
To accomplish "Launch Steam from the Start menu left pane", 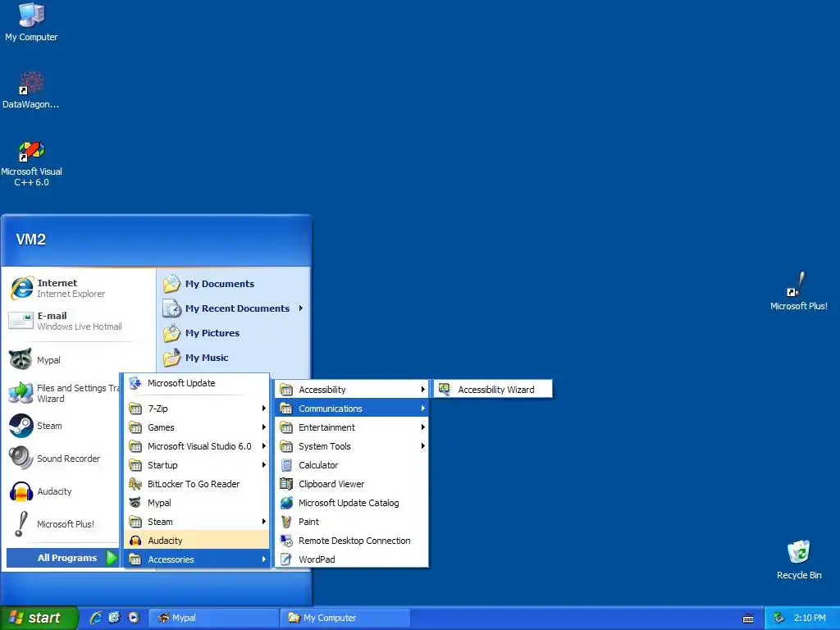I will pyautogui.click(x=63, y=426).
